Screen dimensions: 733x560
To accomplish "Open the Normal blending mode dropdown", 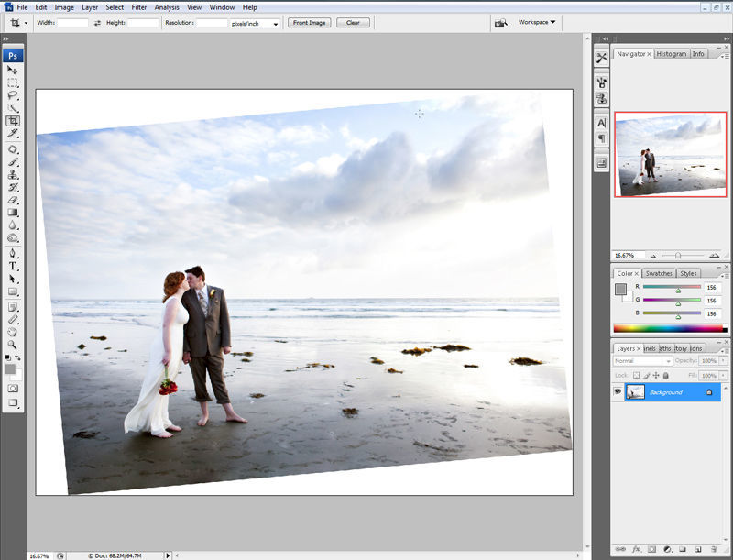I will click(x=642, y=361).
